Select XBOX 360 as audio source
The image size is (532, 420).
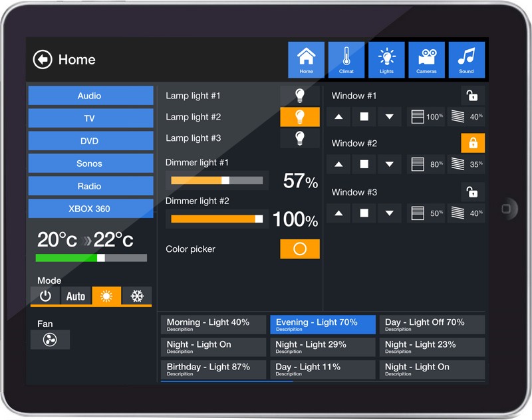(90, 209)
